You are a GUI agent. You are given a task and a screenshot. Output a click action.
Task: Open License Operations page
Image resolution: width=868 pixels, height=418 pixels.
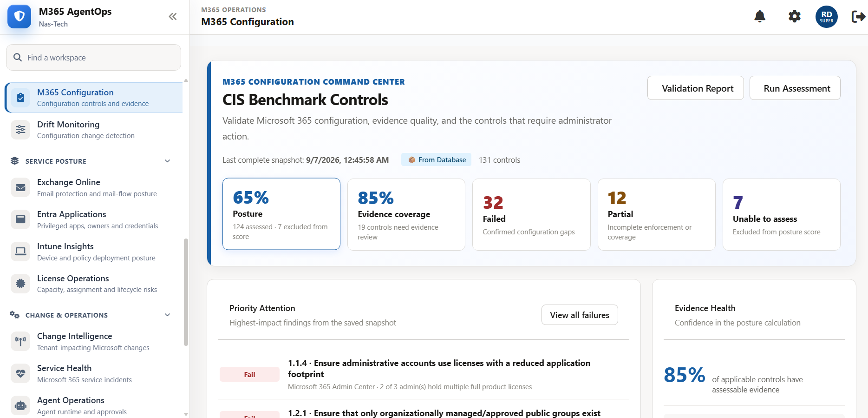tap(94, 284)
